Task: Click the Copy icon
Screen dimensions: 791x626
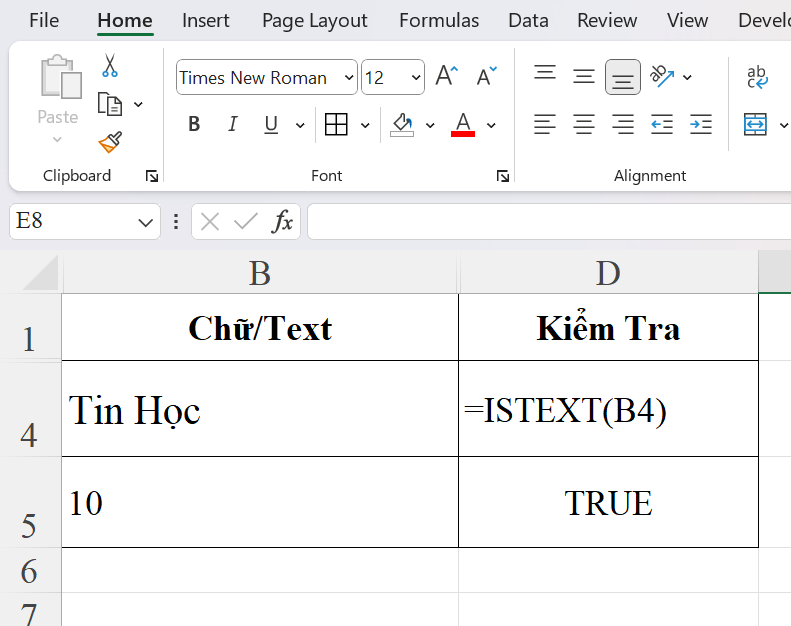Action: [109, 104]
